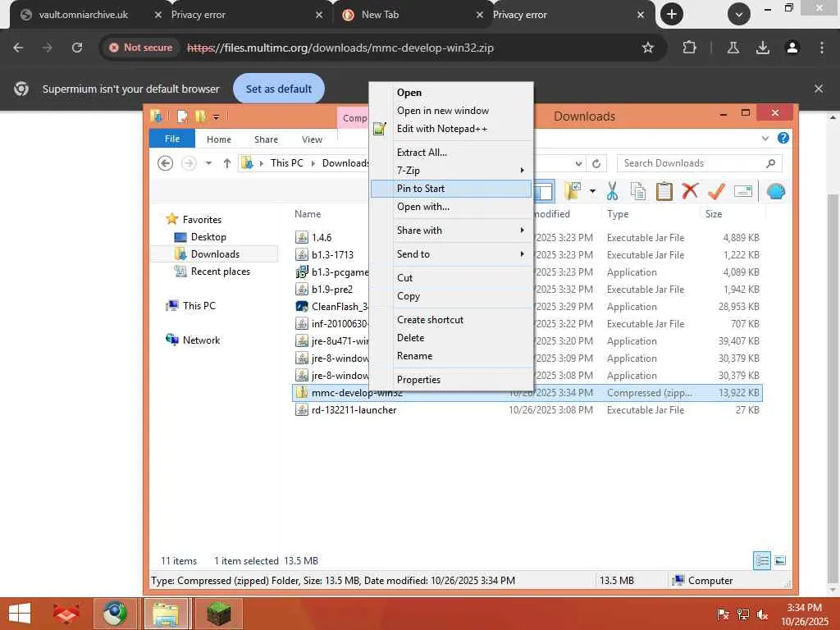
Task: Select Pin to Start in the context menu
Action: [450, 189]
